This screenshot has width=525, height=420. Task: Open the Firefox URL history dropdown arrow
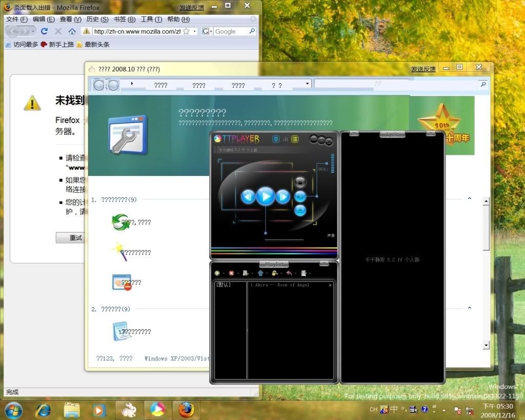[x=194, y=31]
